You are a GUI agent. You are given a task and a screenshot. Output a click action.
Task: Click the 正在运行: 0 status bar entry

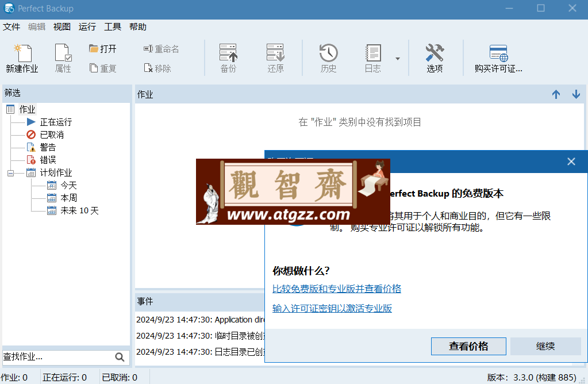(x=64, y=377)
